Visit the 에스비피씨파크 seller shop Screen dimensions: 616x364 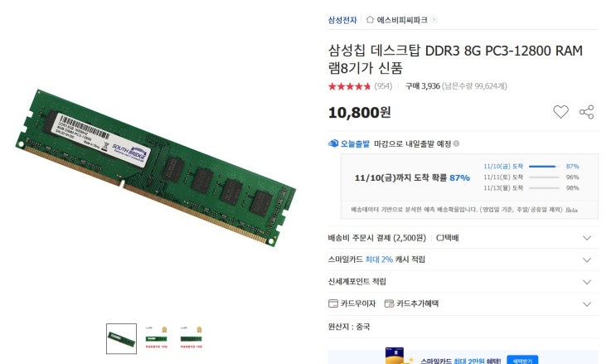[x=402, y=20]
